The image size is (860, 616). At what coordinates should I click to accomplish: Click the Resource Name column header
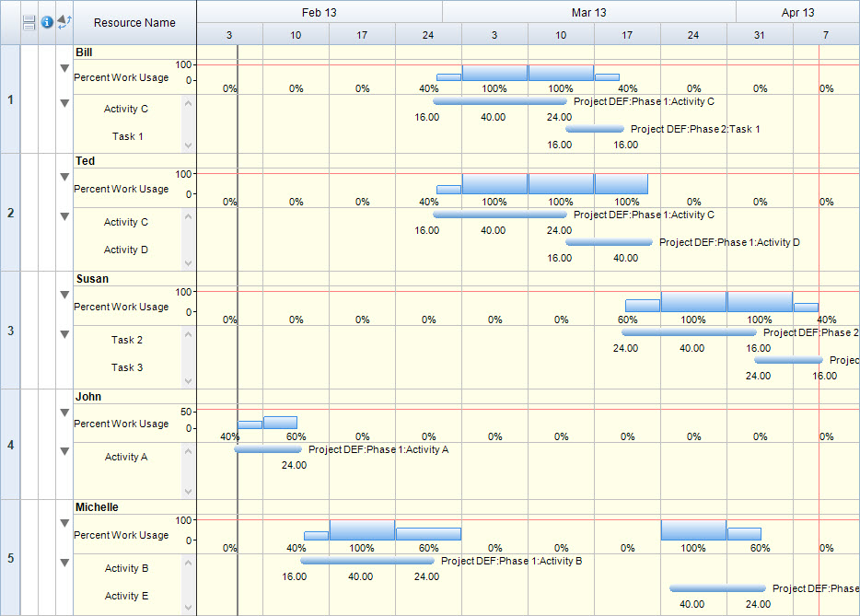click(134, 22)
